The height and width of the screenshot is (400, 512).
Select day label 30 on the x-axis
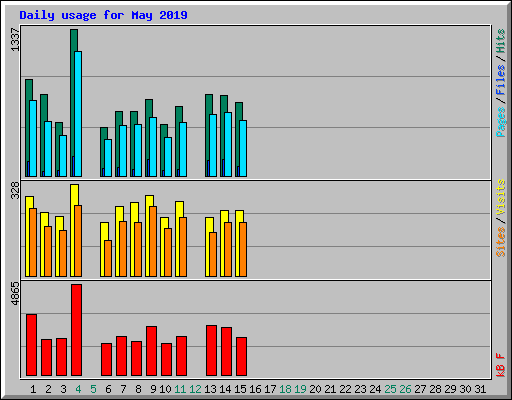tap(465, 389)
